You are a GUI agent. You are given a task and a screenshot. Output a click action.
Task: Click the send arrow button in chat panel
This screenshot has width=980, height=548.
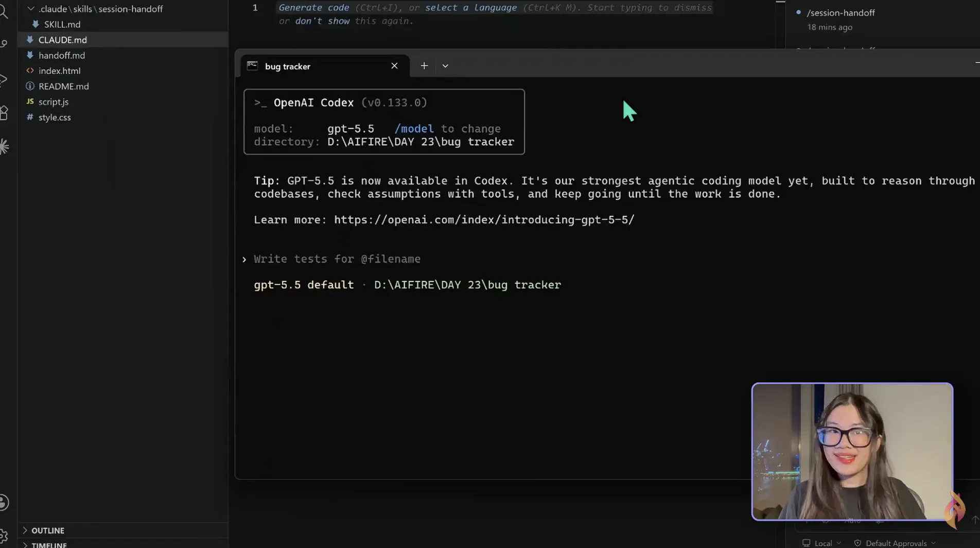click(x=974, y=520)
